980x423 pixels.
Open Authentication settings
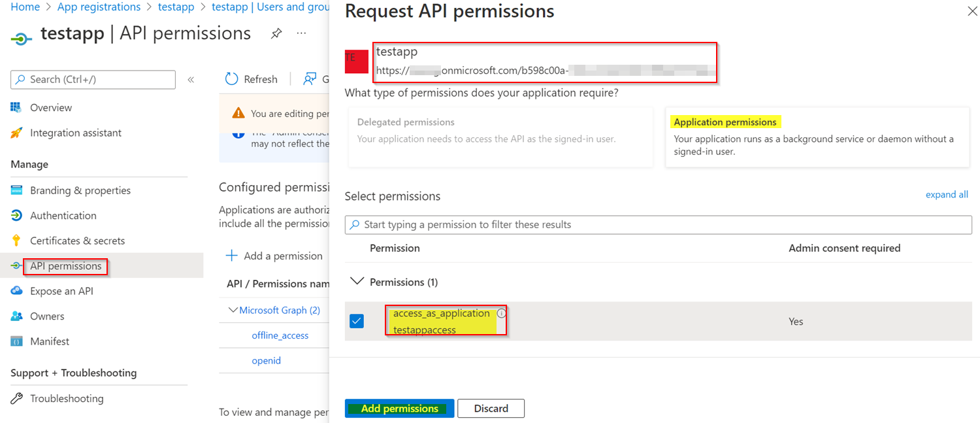tap(63, 215)
